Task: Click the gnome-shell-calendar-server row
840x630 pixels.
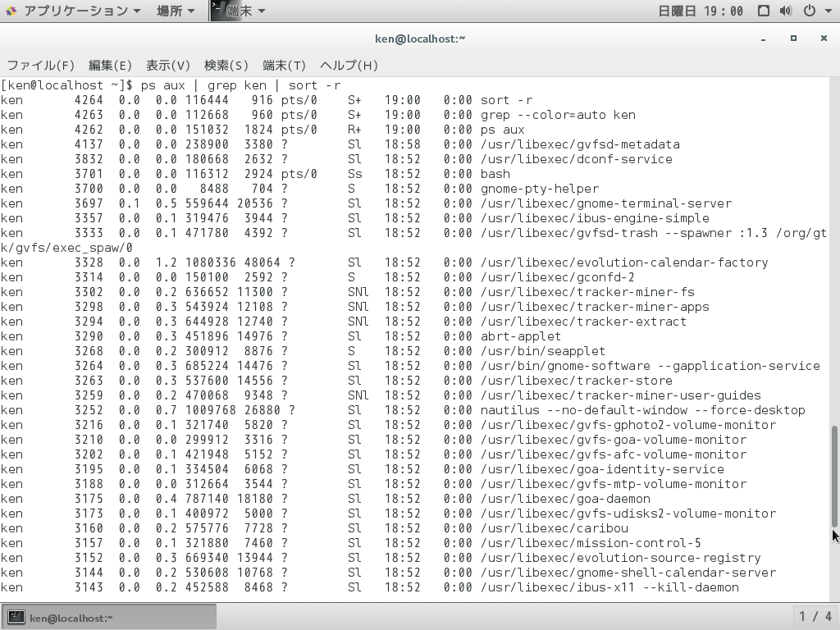Action: pyautogui.click(x=388, y=572)
